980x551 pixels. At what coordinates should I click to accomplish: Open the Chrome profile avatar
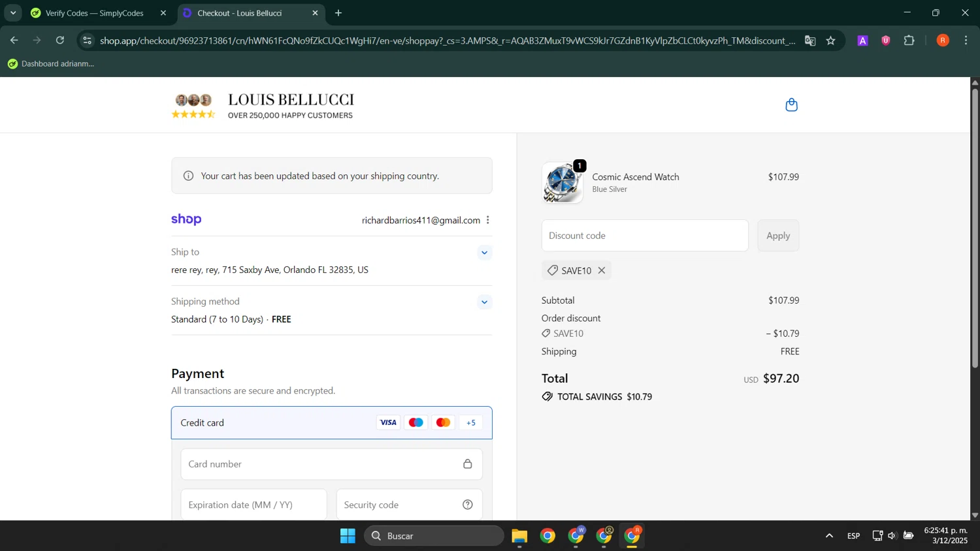[943, 40]
